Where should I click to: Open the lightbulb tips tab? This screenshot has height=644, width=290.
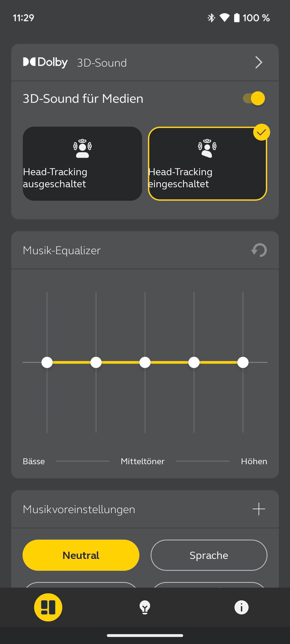click(145, 607)
